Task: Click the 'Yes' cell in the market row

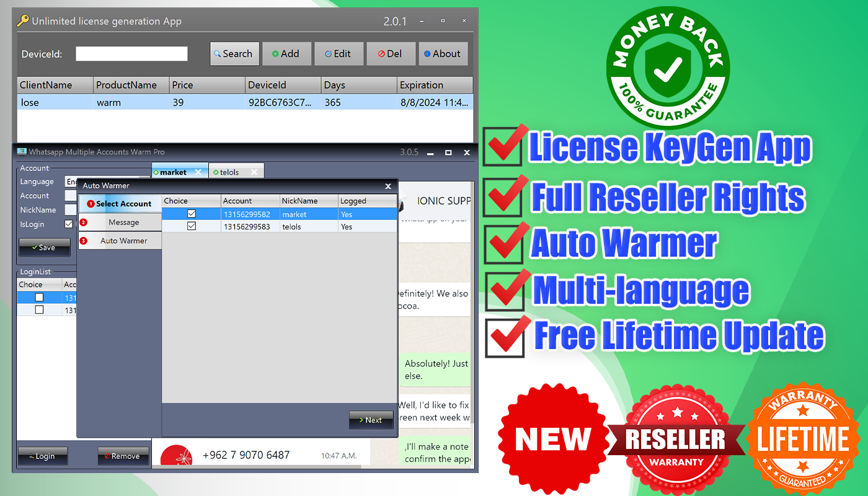Action: click(368, 214)
